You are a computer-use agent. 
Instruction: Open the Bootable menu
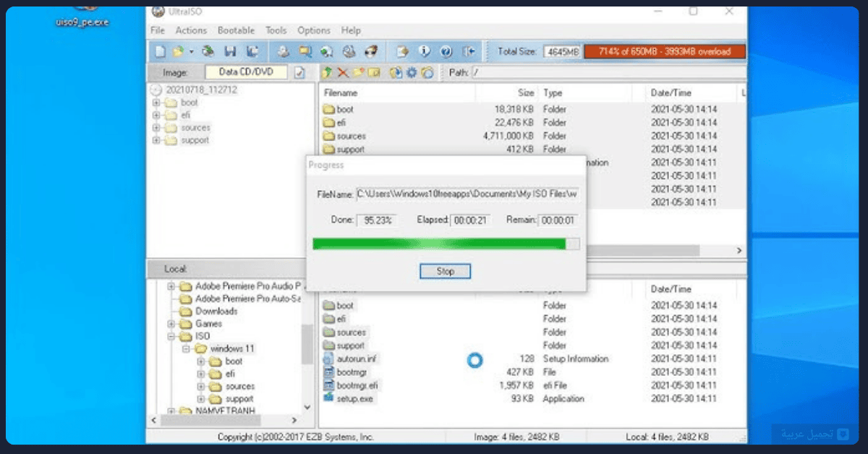(x=236, y=30)
